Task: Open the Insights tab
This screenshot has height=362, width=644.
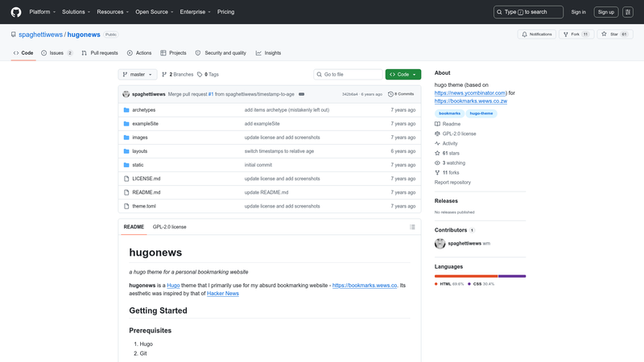Action: [269, 53]
